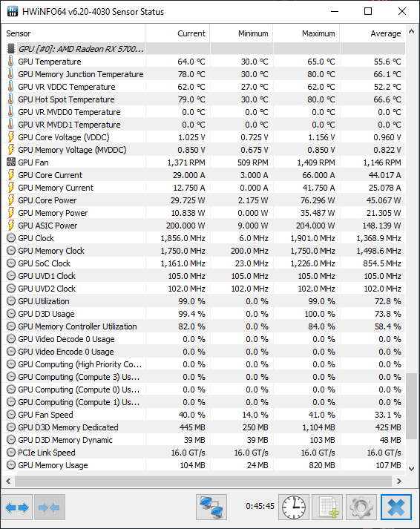Select the GPU Memory Power label
The image size is (420, 529).
click(x=53, y=213)
